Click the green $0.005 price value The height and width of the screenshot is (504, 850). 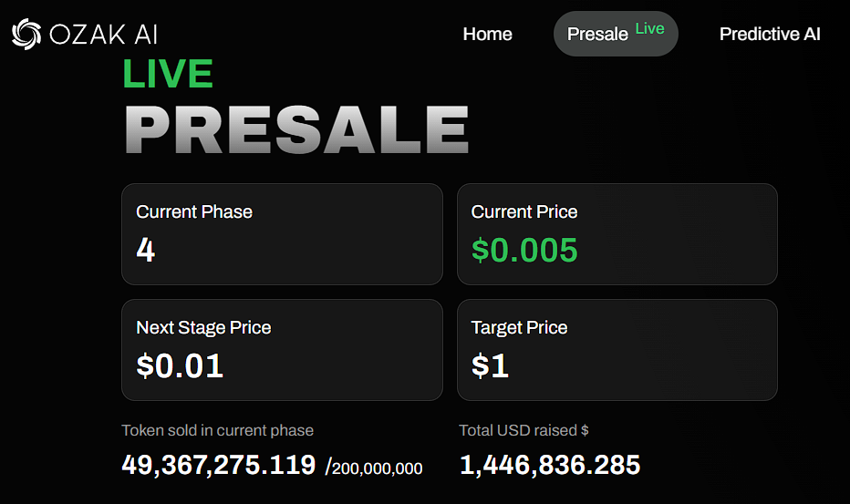[524, 250]
